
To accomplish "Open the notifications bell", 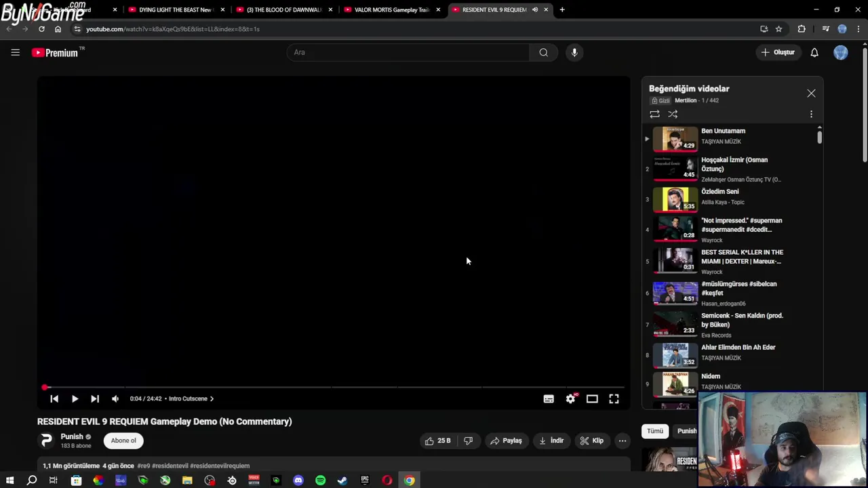I will [x=814, y=52].
